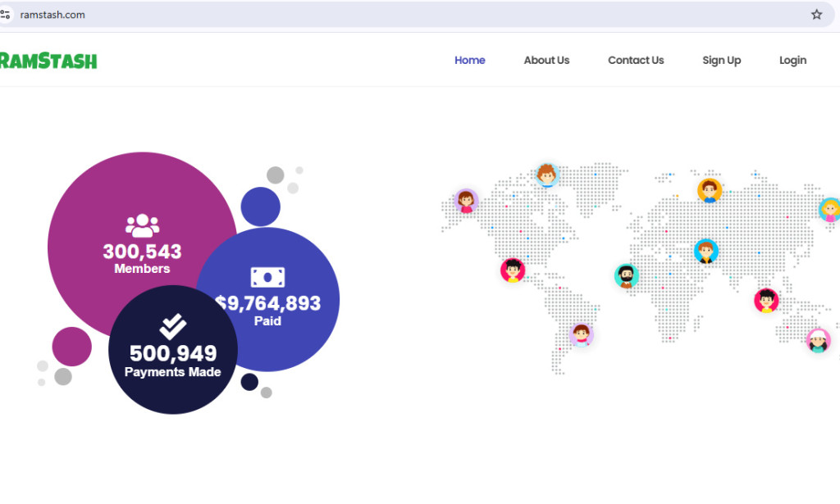Click the Sign Up link
The image size is (840, 504).
pyautogui.click(x=721, y=61)
